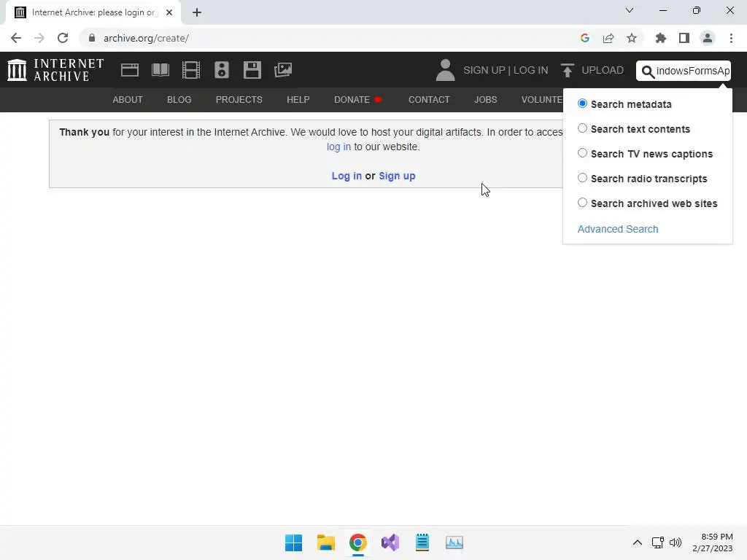The height and width of the screenshot is (560, 747).
Task: Open the Images icon
Action: [x=283, y=70]
